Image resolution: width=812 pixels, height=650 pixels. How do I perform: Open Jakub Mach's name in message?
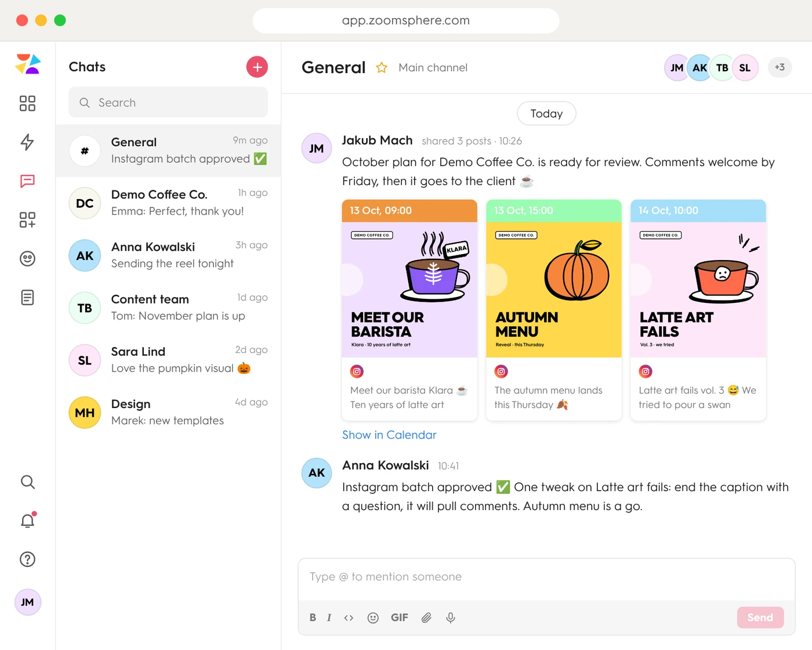point(377,140)
